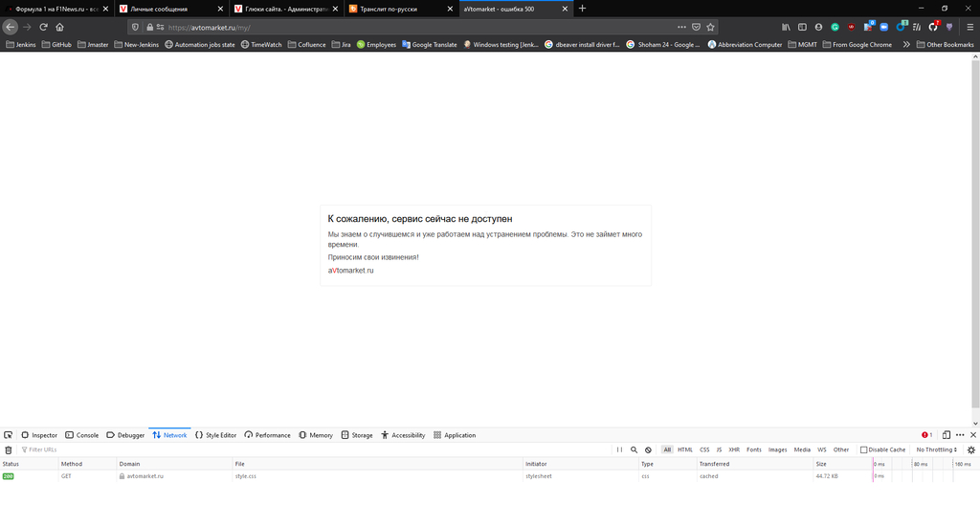Open Firefox account icon
The image size is (980, 526).
pos(818,27)
